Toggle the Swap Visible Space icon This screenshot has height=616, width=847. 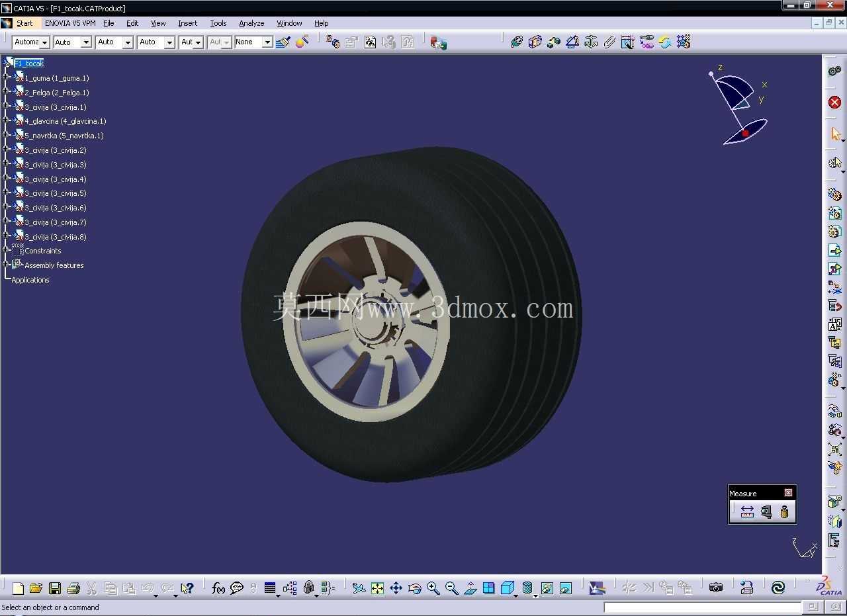pos(565,588)
